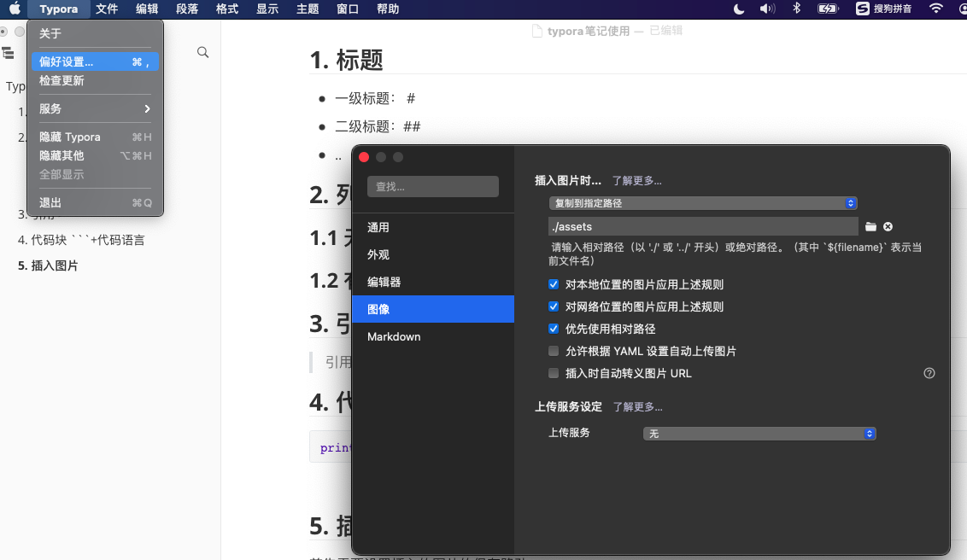
Task: Open the 帮助 menu
Action: click(x=387, y=9)
